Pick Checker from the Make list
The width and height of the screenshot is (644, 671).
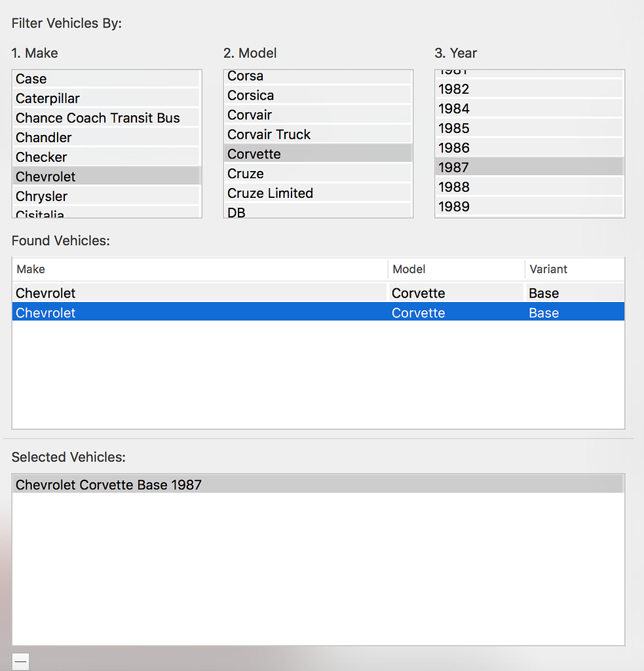pos(107,157)
